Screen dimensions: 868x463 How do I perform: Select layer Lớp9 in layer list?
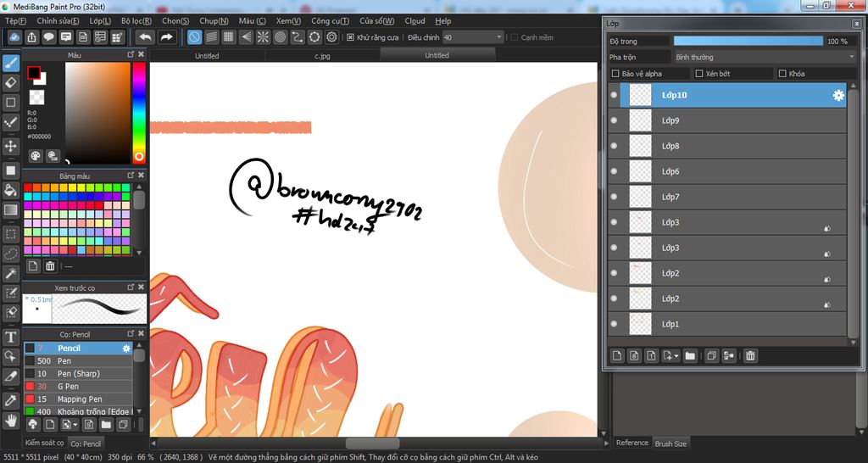click(727, 120)
